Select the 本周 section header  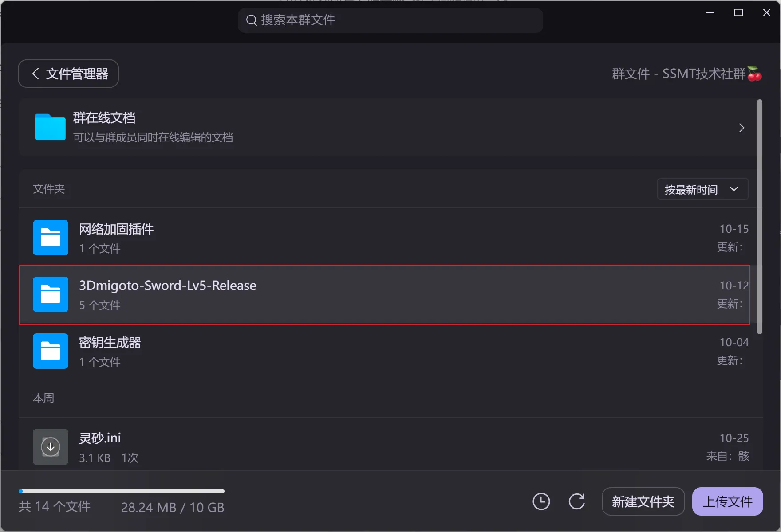43,398
